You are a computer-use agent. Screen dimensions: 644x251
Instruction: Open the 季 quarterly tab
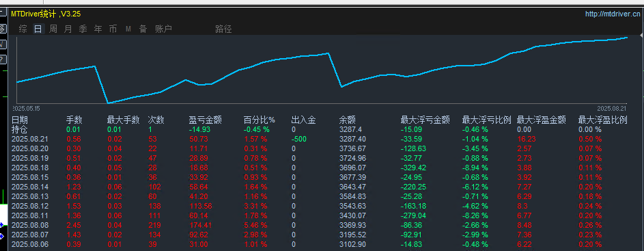(83, 29)
